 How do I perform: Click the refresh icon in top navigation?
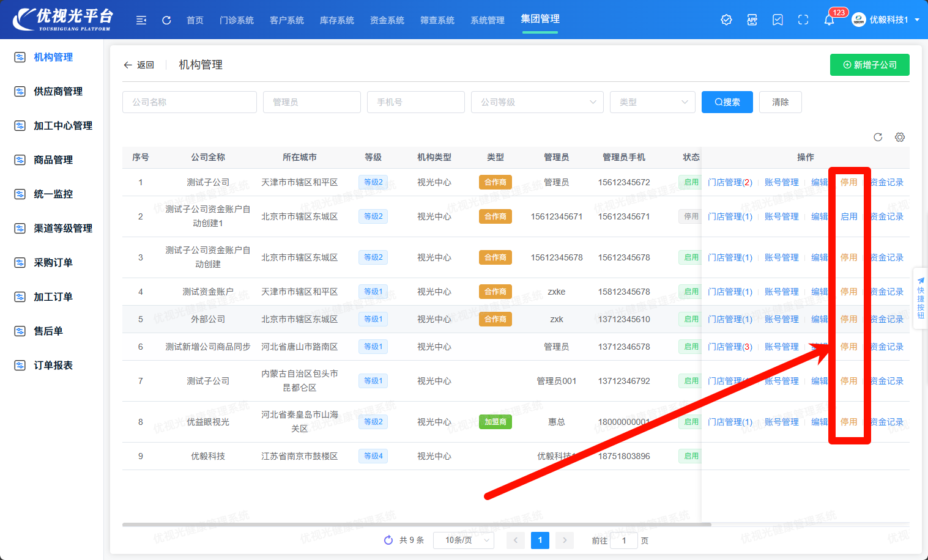point(166,20)
